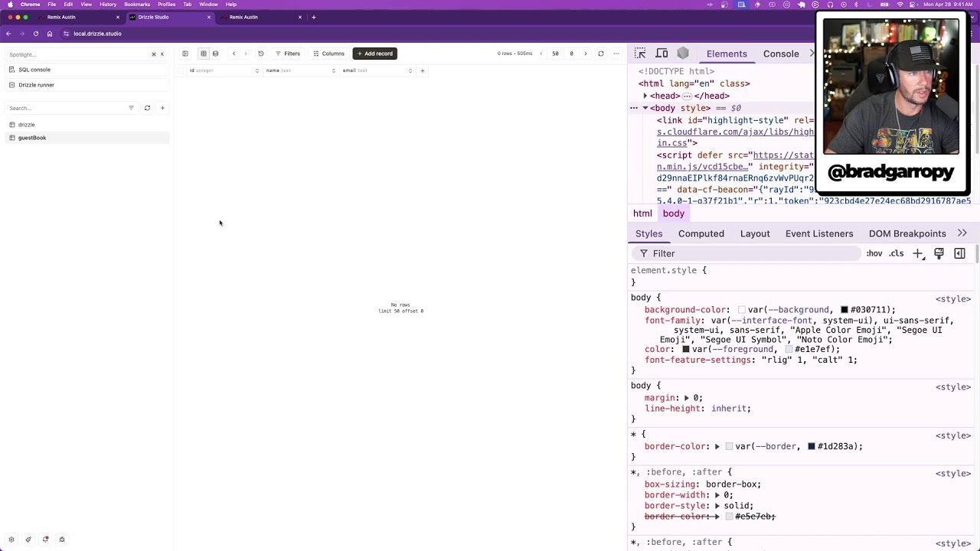Click the bottom-left settings gear icon
The height and width of the screenshot is (551, 980).
tap(11, 540)
